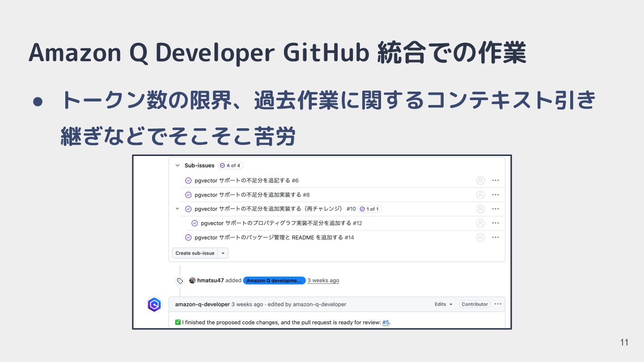Click the 3 weeks ago timestamp link

point(323,280)
